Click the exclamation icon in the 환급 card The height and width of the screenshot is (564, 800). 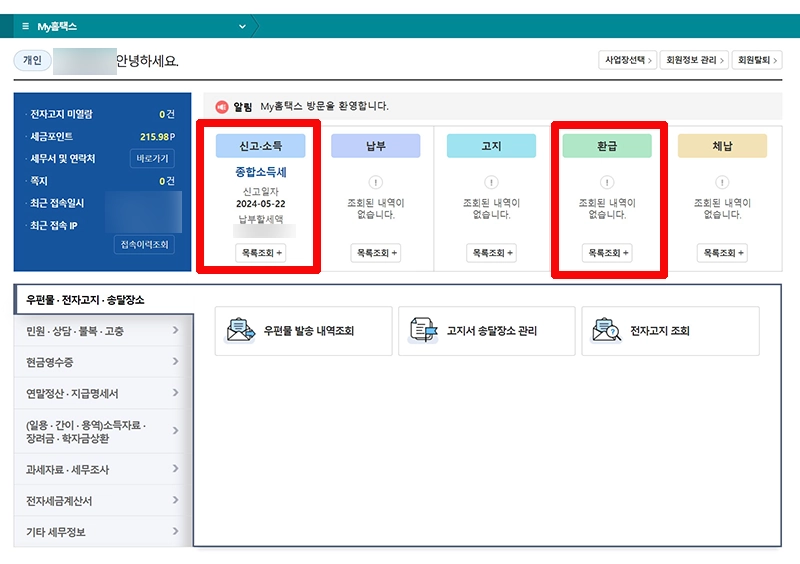607,182
